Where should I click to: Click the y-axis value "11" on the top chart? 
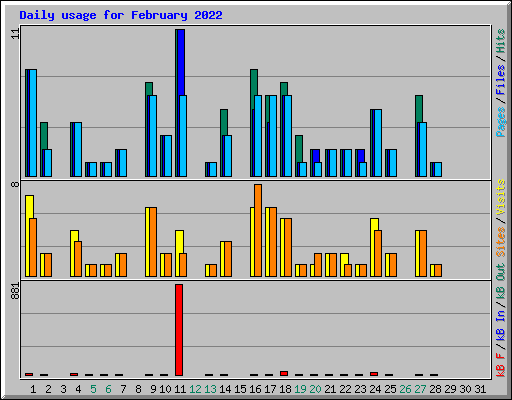coord(15,34)
